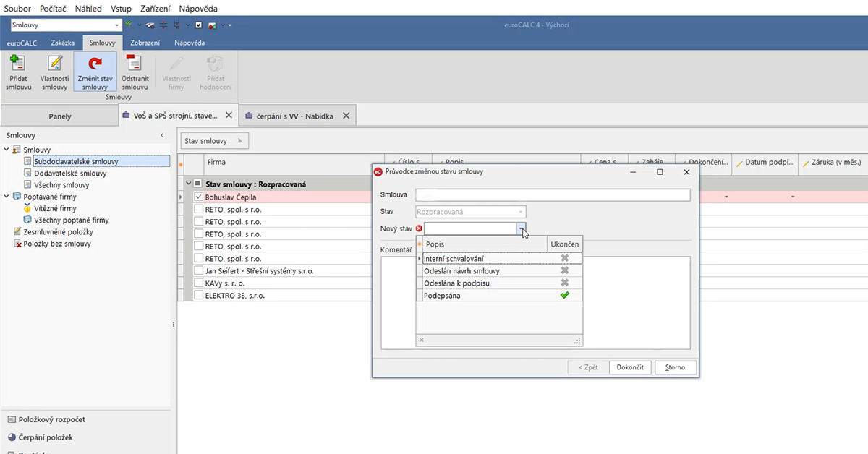Switch to the euroCALC ribbon tab
The width and height of the screenshot is (868, 454).
(22, 43)
